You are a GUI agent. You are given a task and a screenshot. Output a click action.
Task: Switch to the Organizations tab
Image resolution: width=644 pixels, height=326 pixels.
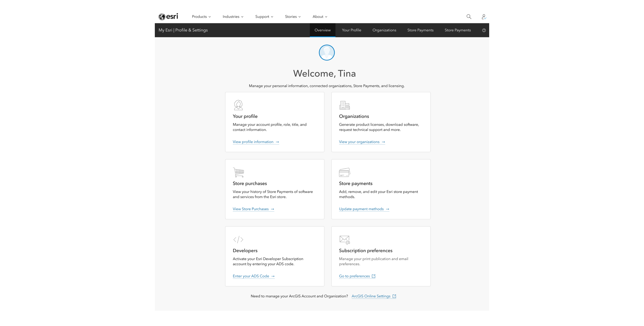384,30
